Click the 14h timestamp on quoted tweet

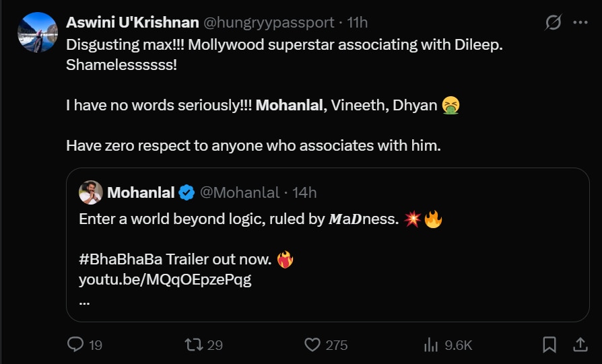304,193
